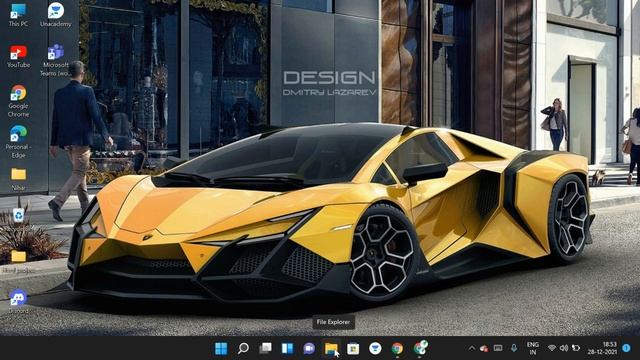Open Google Chrome taskbar icon without profile badge
The width and height of the screenshot is (640, 360).
tap(397, 348)
